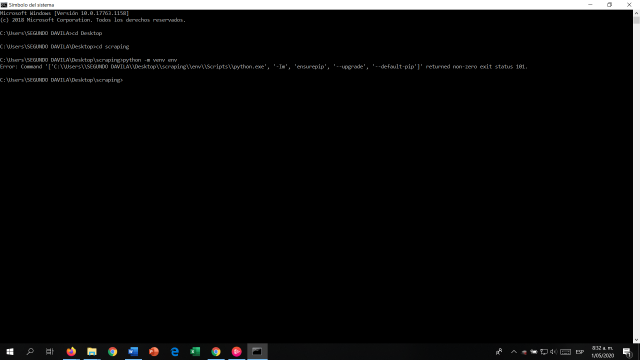Select the Command Prompt taskbar button

257,351
